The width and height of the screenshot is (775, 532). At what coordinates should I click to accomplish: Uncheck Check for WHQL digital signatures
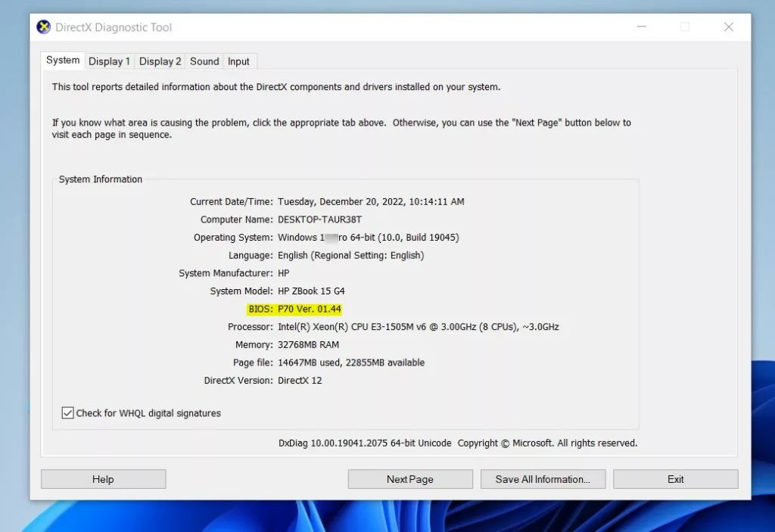(x=68, y=413)
